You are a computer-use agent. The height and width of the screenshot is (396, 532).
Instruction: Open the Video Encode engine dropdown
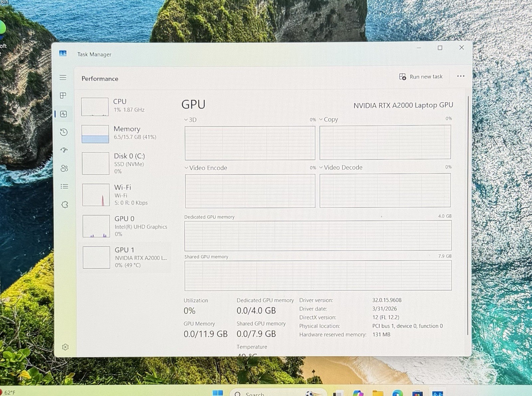tap(206, 168)
